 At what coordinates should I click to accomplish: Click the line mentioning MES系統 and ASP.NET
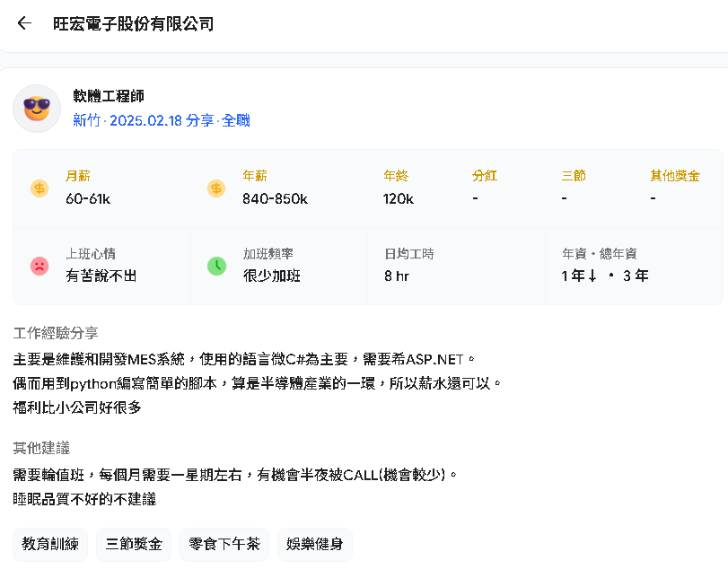(244, 359)
